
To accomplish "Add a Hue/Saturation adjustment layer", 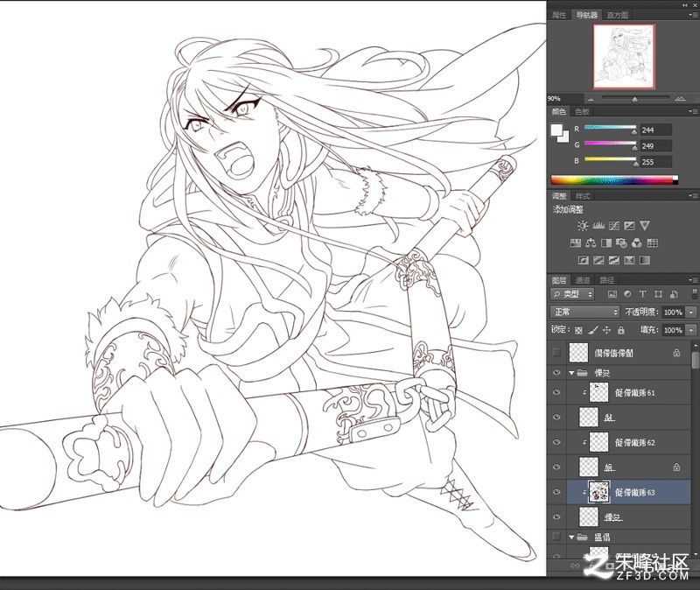I will [x=576, y=243].
